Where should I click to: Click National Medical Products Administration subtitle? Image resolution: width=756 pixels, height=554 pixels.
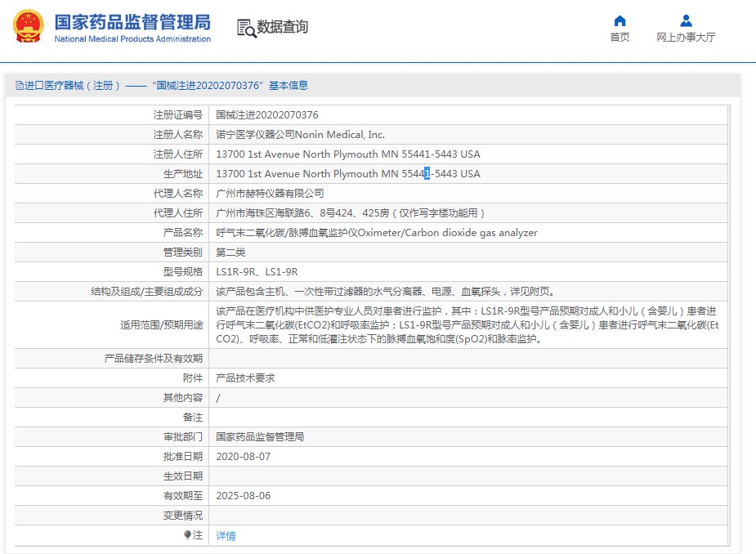click(132, 39)
